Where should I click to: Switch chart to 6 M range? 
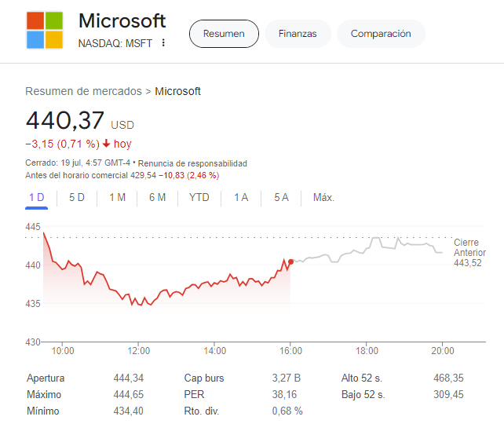[x=158, y=197]
